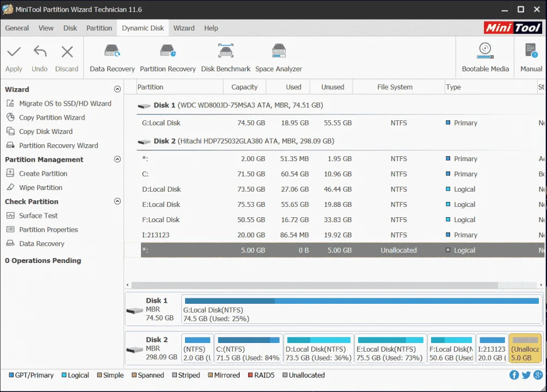Click the 0 Operations Pending text
This screenshot has height=392, width=547.
(x=43, y=260)
